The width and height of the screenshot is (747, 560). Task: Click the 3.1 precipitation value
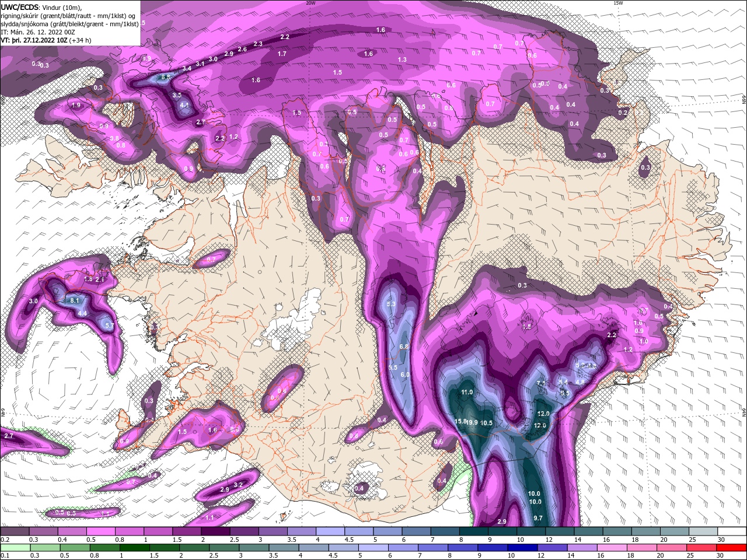click(x=200, y=64)
